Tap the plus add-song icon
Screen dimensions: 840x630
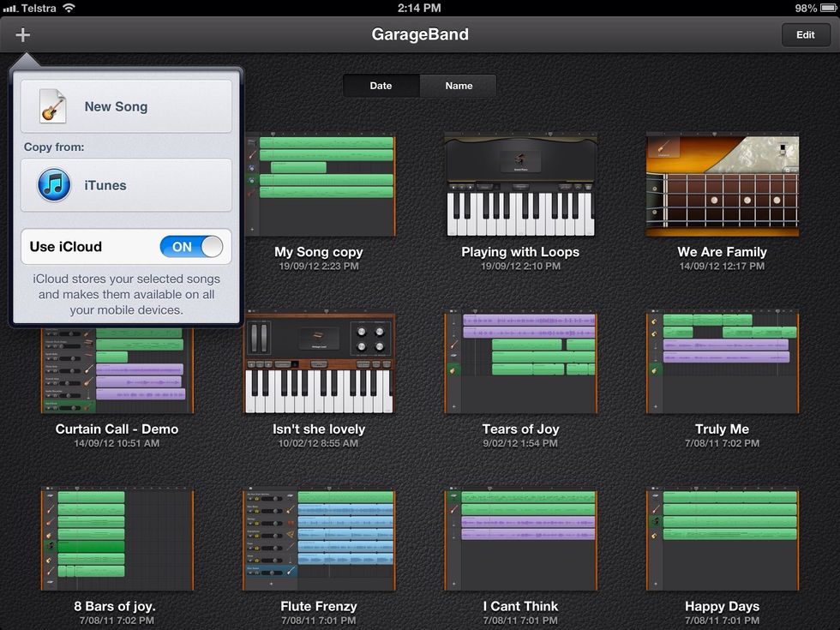point(22,35)
